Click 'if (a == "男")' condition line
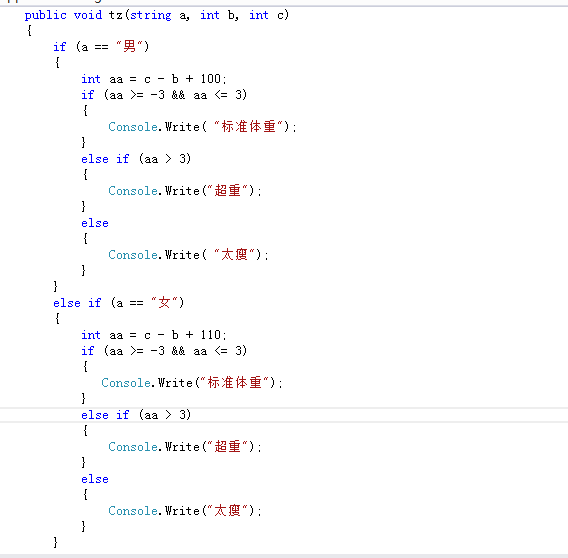This screenshot has height=558, width=568. point(101,46)
